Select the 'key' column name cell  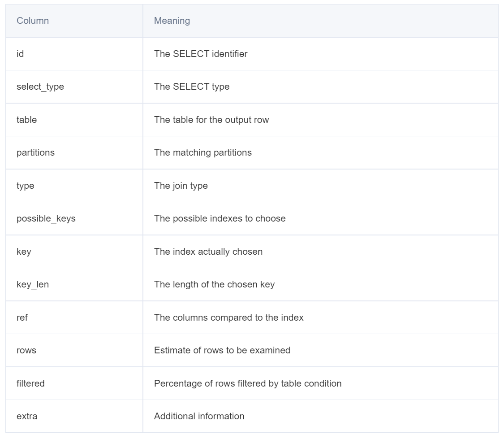[x=74, y=252]
